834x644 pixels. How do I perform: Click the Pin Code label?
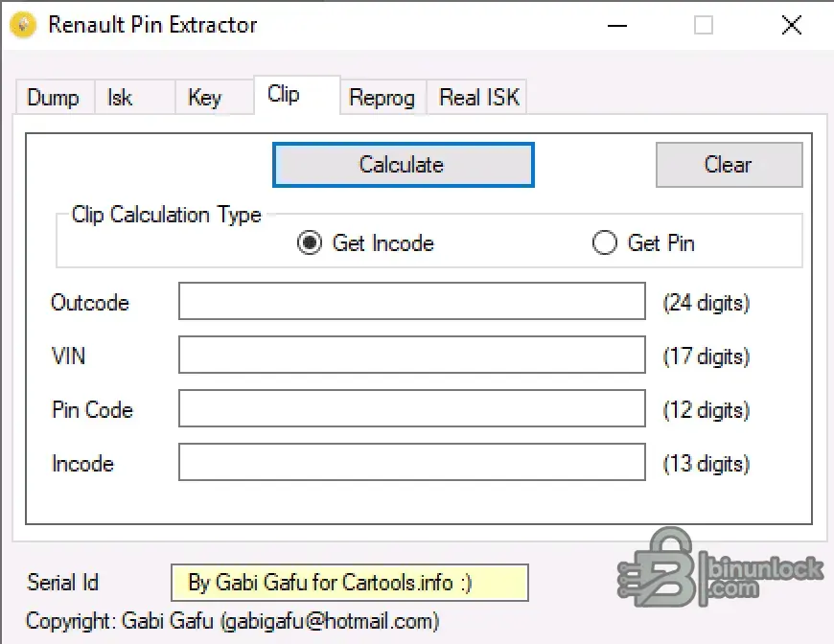(93, 410)
